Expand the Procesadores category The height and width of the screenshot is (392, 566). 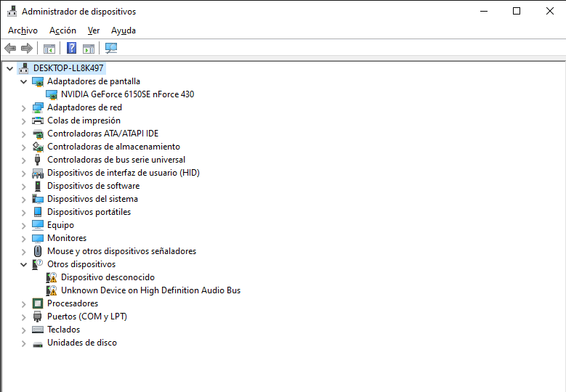(x=23, y=304)
